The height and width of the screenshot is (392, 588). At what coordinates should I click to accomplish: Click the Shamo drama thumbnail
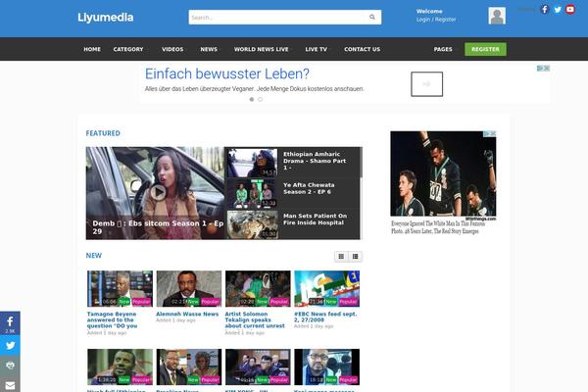click(253, 163)
